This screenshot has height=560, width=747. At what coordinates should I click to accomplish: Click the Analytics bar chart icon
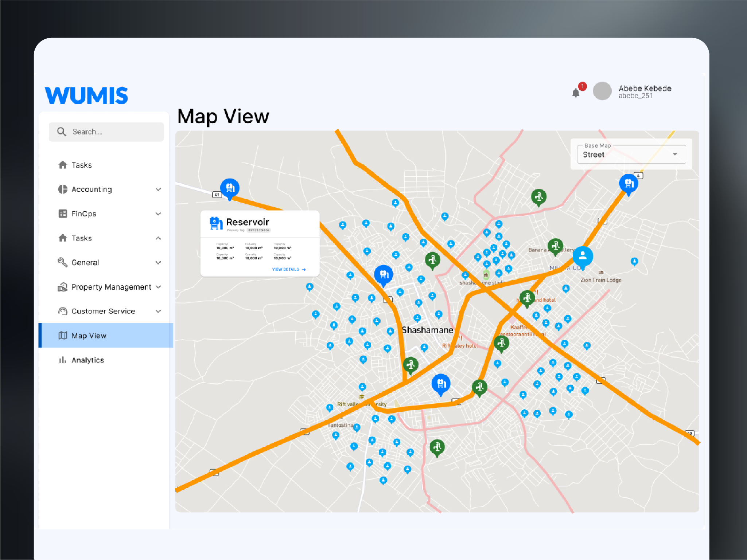(x=63, y=360)
